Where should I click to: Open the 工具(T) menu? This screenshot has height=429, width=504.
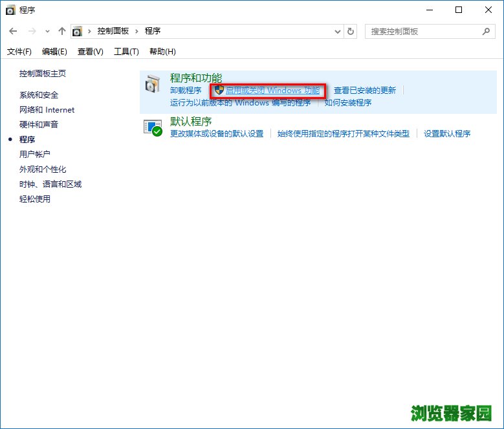(x=126, y=51)
